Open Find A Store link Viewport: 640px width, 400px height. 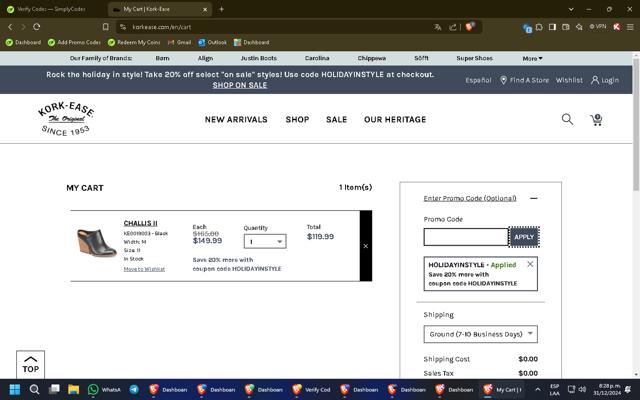click(524, 80)
